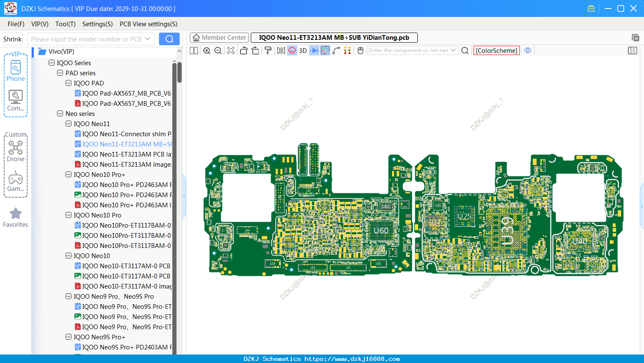The image size is (644, 363).
Task: Fit the PCB board to screen
Action: (x=231, y=51)
